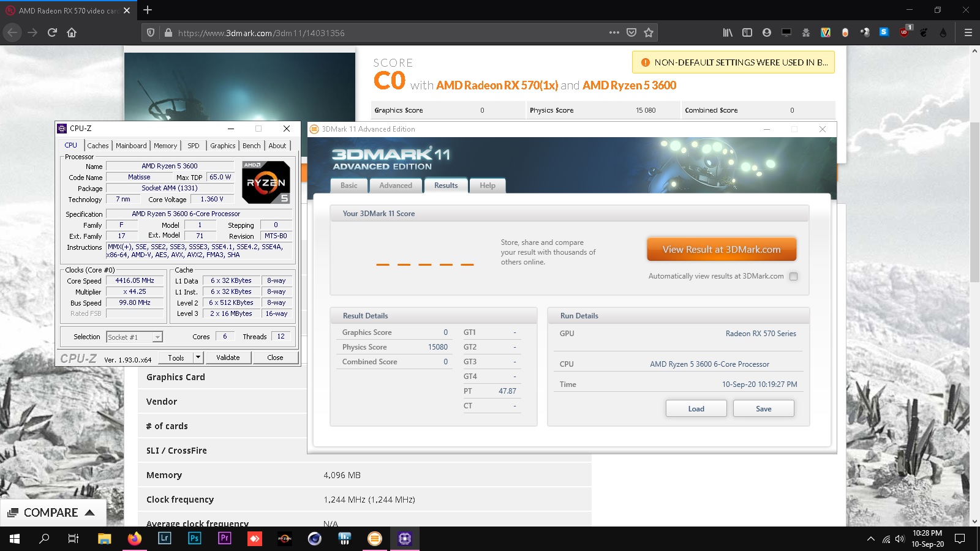Viewport: 980px width, 551px height.
Task: Click the taskbar clock and date
Action: click(x=927, y=539)
